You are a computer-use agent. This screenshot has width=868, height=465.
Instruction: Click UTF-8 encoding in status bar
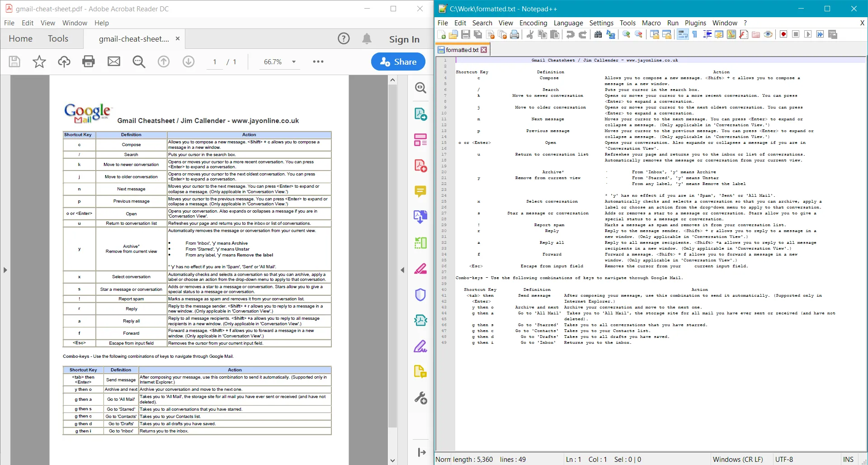point(784,460)
